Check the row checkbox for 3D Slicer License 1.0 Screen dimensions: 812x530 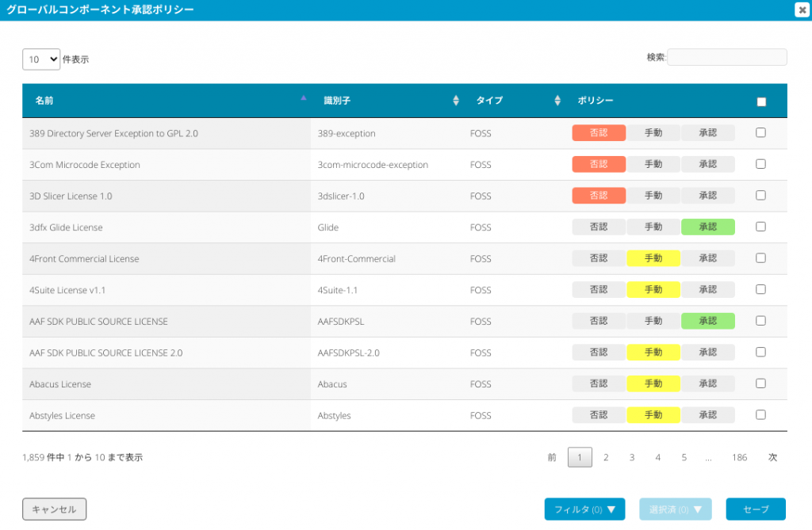tap(760, 196)
